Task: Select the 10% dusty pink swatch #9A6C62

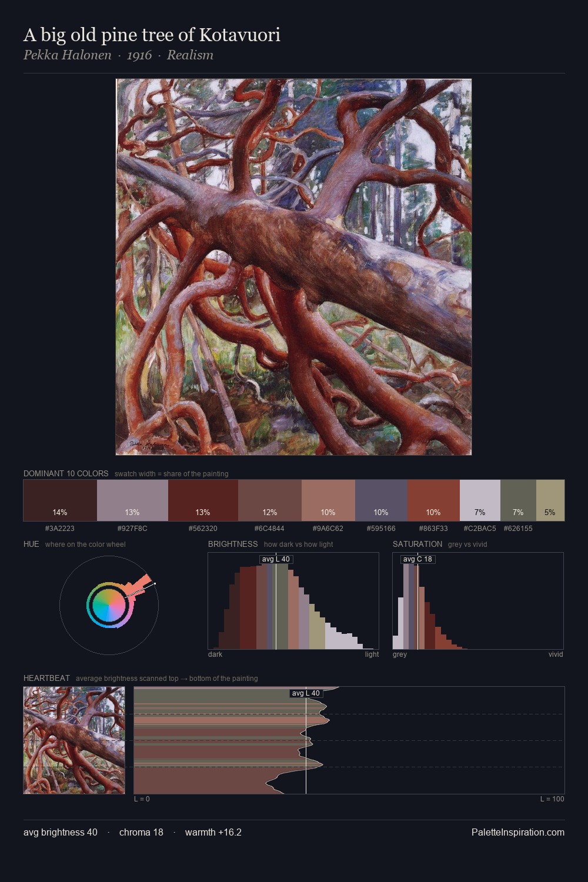Action: (328, 500)
